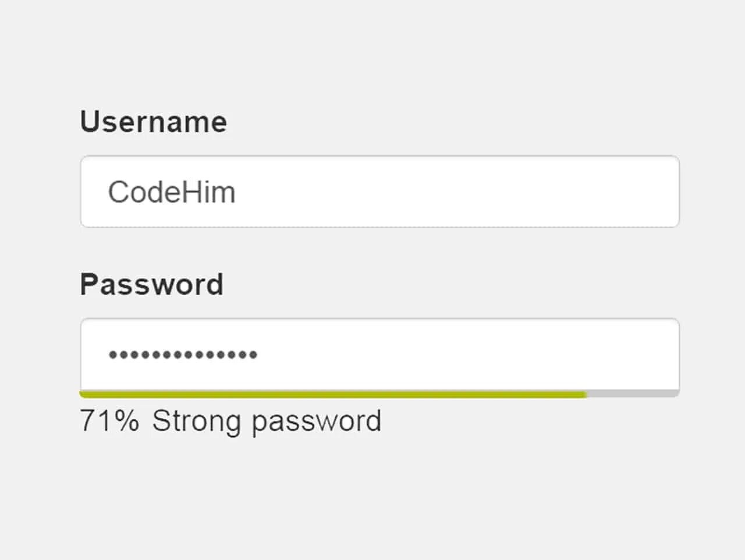Viewport: 745px width, 560px height.
Task: Place cursor on the CodeHim text
Action: (172, 192)
